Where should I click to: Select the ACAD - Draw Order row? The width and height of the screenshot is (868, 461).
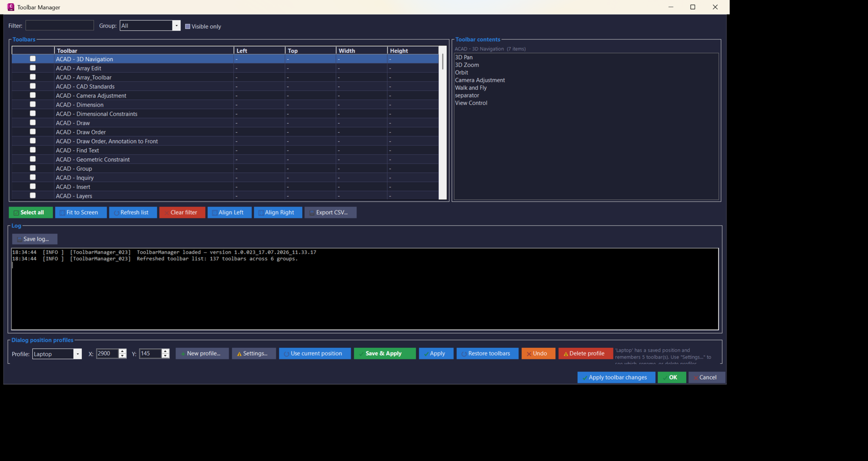coord(225,132)
